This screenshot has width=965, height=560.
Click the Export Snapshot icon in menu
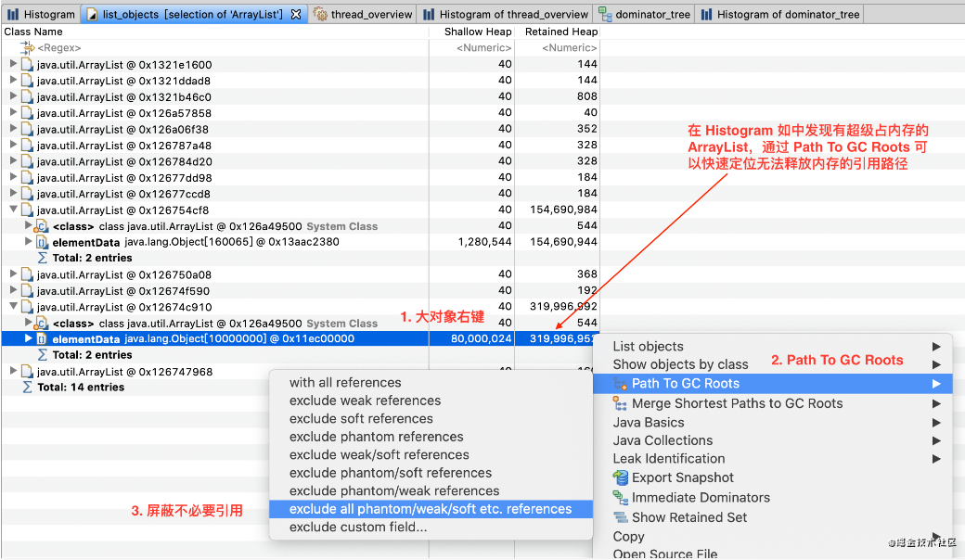point(621,477)
